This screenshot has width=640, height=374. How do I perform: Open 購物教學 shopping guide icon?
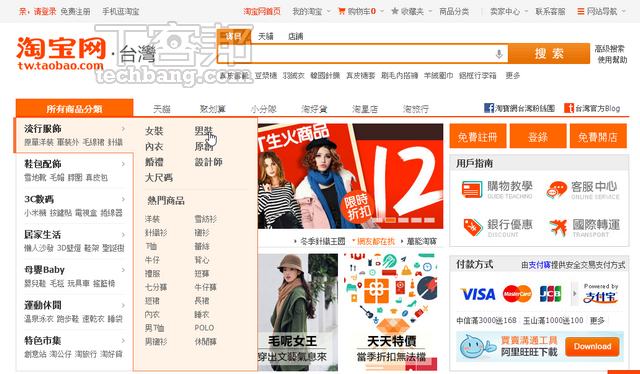tap(472, 190)
